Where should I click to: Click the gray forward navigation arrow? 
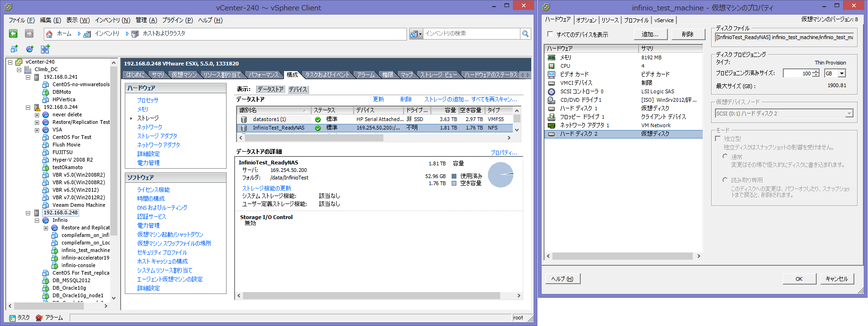pos(29,33)
